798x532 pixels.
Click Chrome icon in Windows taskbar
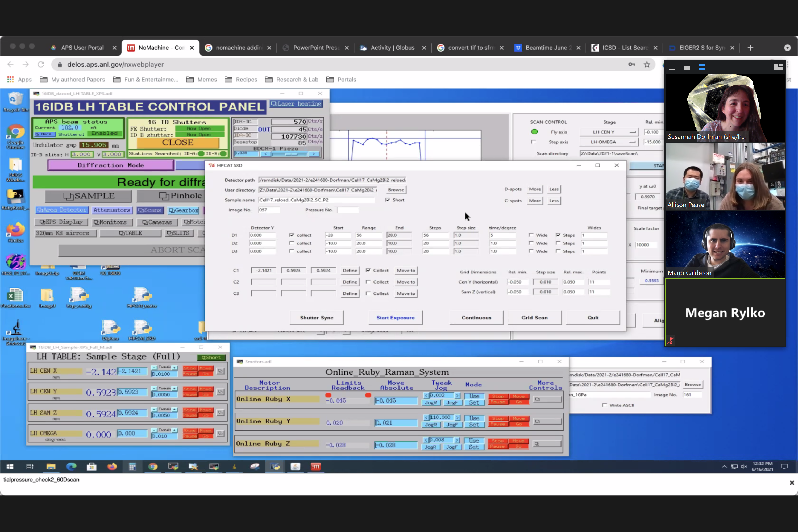pyautogui.click(x=153, y=467)
